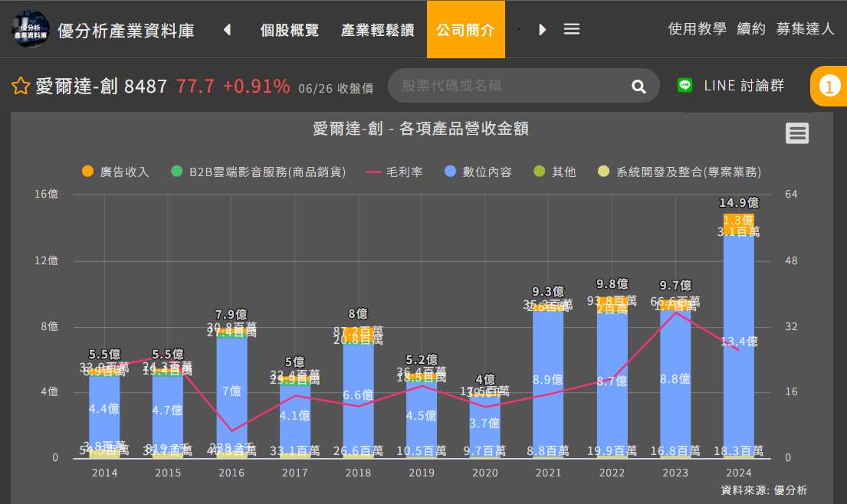
Task: Click the 2017 數位內容 bar labeled 4.1億
Action: coord(294,419)
